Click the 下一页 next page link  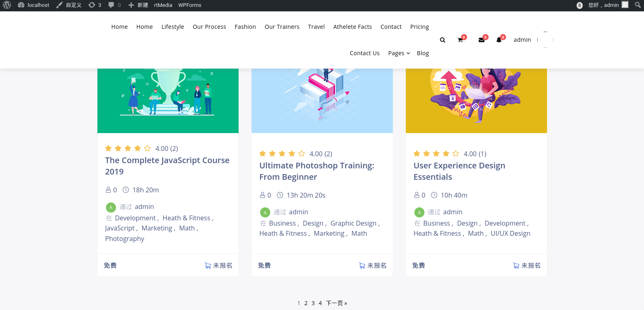pyautogui.click(x=336, y=303)
